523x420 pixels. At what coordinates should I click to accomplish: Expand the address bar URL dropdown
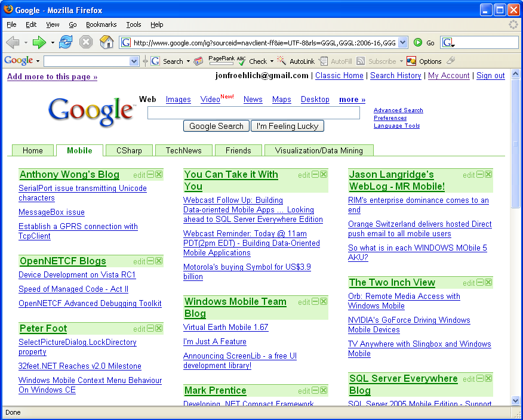402,42
